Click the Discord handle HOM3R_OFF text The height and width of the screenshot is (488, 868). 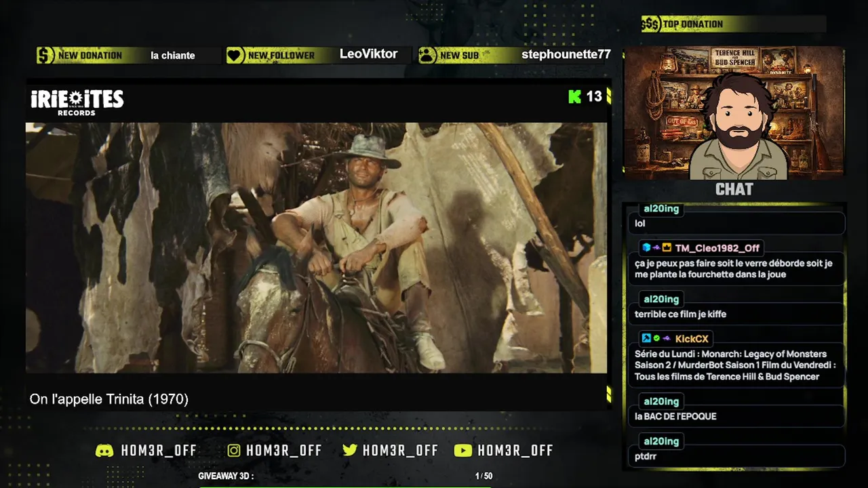pos(159,451)
